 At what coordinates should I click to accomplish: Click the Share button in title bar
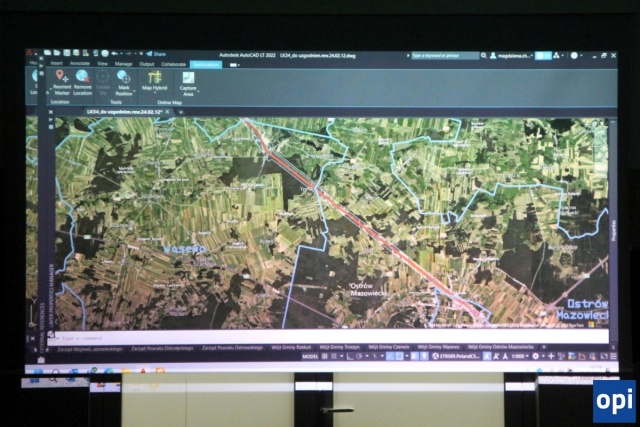157,54
